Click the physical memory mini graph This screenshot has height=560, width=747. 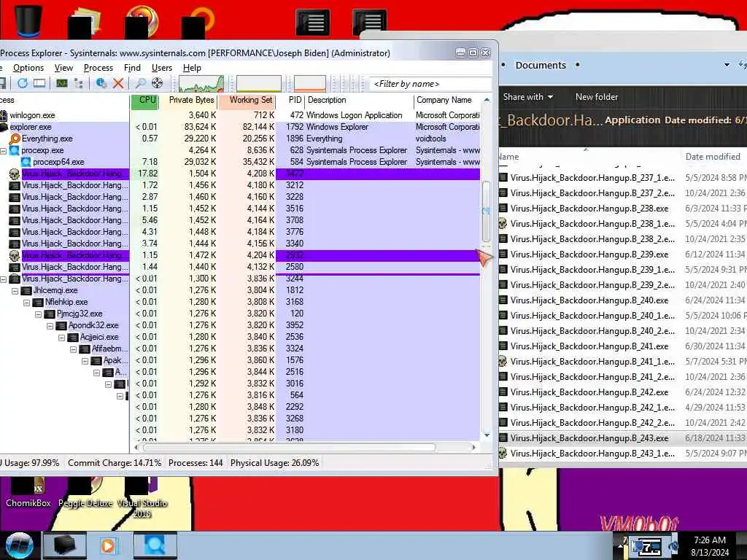309,83
